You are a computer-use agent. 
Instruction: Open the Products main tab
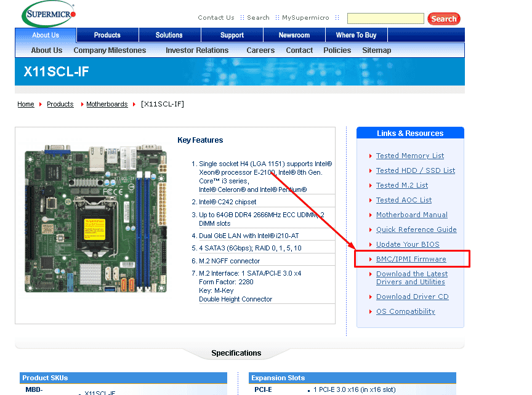click(x=107, y=35)
